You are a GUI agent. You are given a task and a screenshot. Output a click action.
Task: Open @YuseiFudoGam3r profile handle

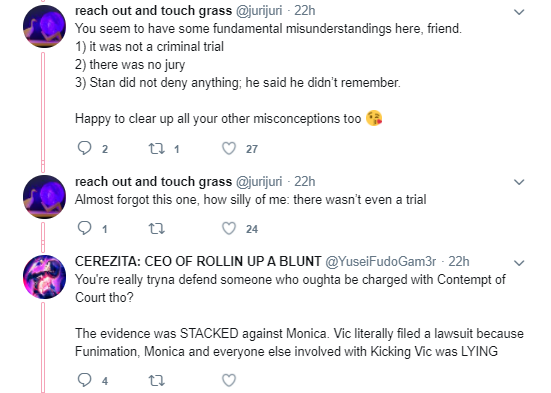(x=381, y=262)
